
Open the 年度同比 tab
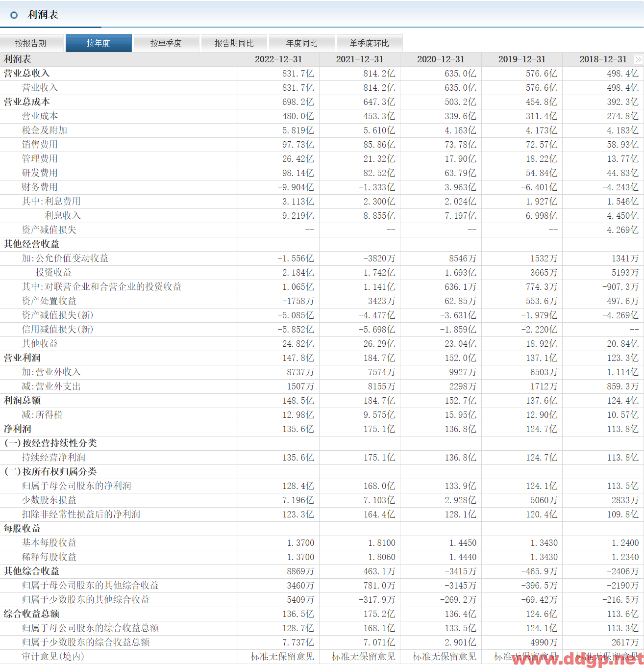click(302, 43)
